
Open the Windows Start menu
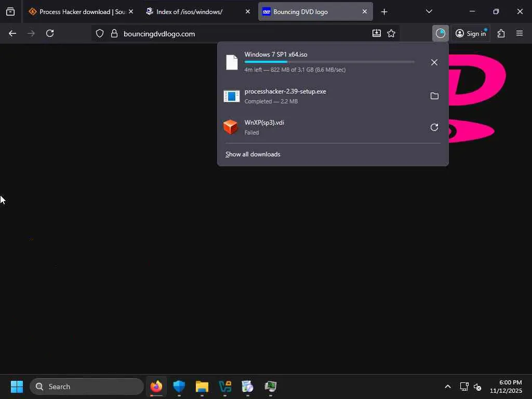coord(17,387)
